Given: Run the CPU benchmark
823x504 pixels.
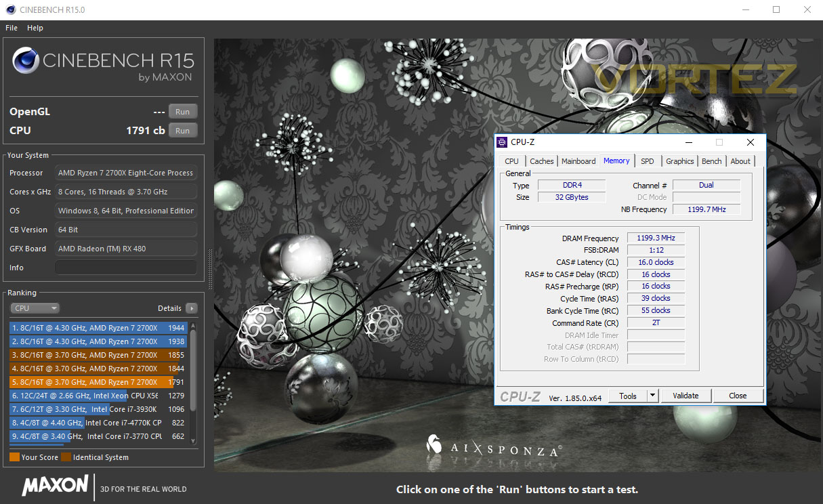Looking at the screenshot, I should point(183,131).
